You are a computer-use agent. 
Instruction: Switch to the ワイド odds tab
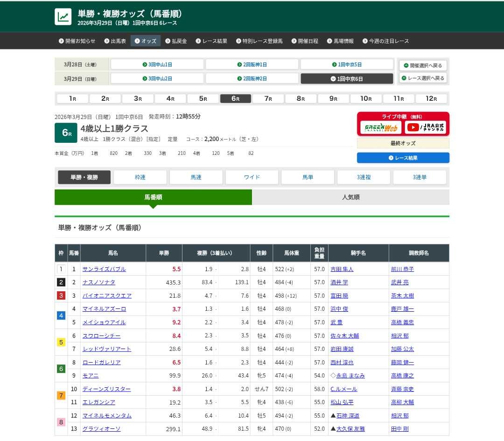pyautogui.click(x=252, y=177)
